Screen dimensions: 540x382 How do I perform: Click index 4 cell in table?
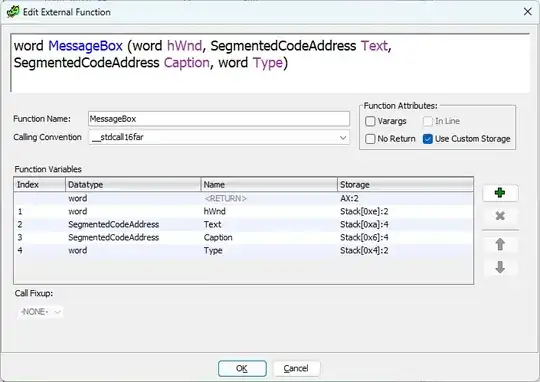tap(40, 250)
